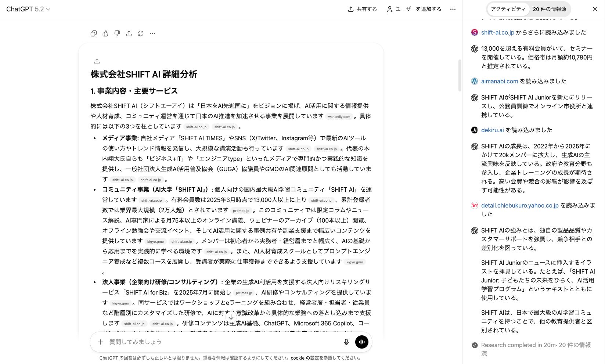Start voice conversation mode
The width and height of the screenshot is (605, 364).
pyautogui.click(x=361, y=342)
